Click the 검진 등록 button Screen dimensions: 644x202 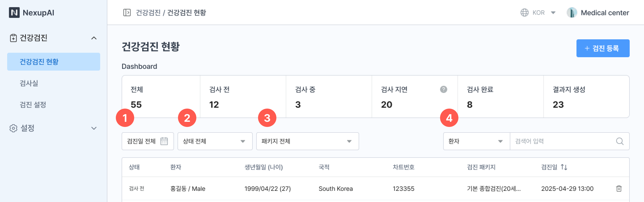click(602, 48)
